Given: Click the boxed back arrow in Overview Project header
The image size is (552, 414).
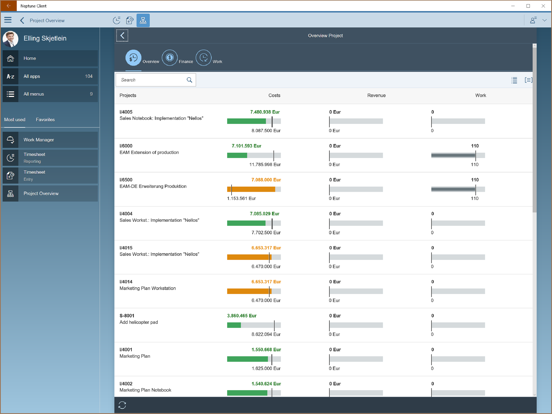Looking at the screenshot, I should coord(122,36).
